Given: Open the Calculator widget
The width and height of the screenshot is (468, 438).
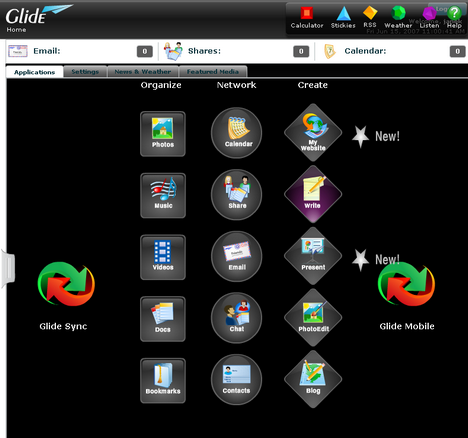Looking at the screenshot, I should 307,18.
